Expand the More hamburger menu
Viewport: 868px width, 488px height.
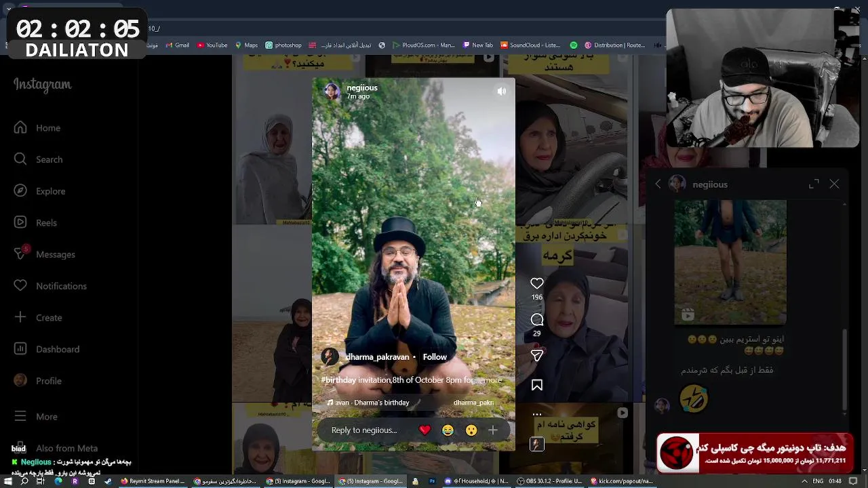pos(20,416)
